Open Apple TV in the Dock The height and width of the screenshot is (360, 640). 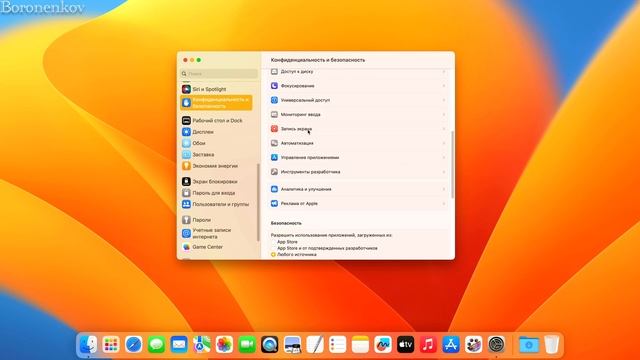[405, 345]
